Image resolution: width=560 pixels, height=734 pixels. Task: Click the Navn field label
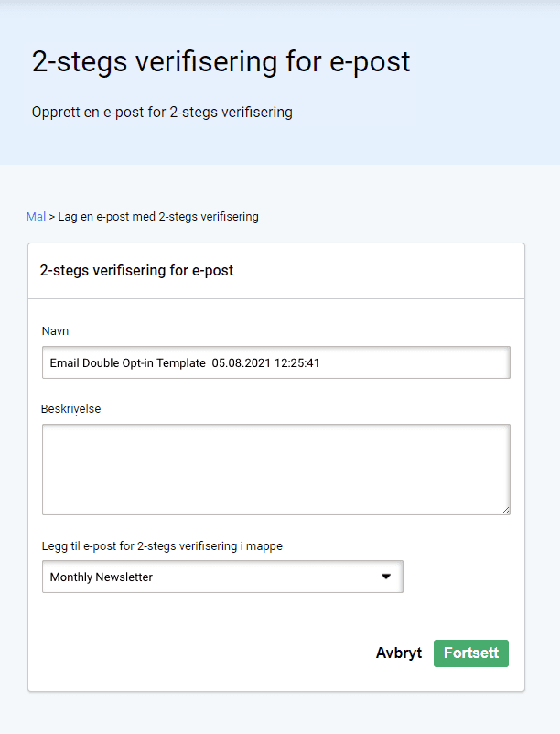pyautogui.click(x=55, y=330)
